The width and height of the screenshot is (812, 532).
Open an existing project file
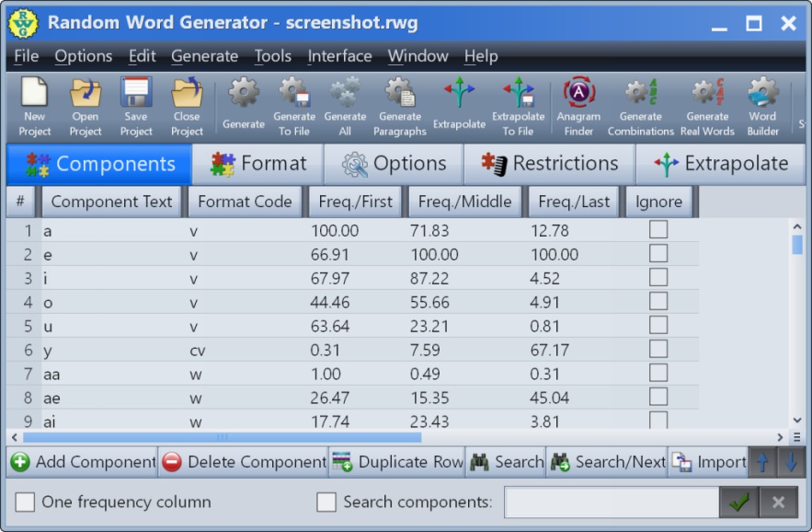coord(85,106)
